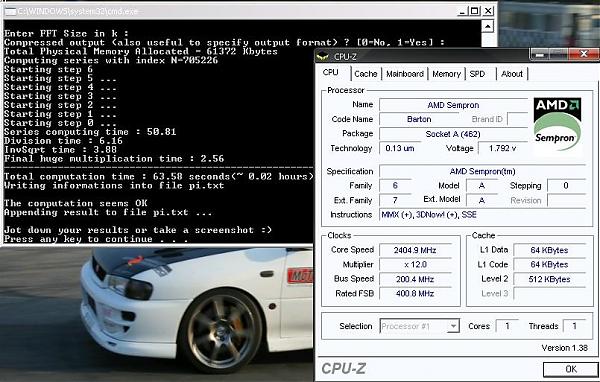This screenshot has height=382, width=600.
Task: Click 'Series computing time : 50.81' line
Action: 90,132
